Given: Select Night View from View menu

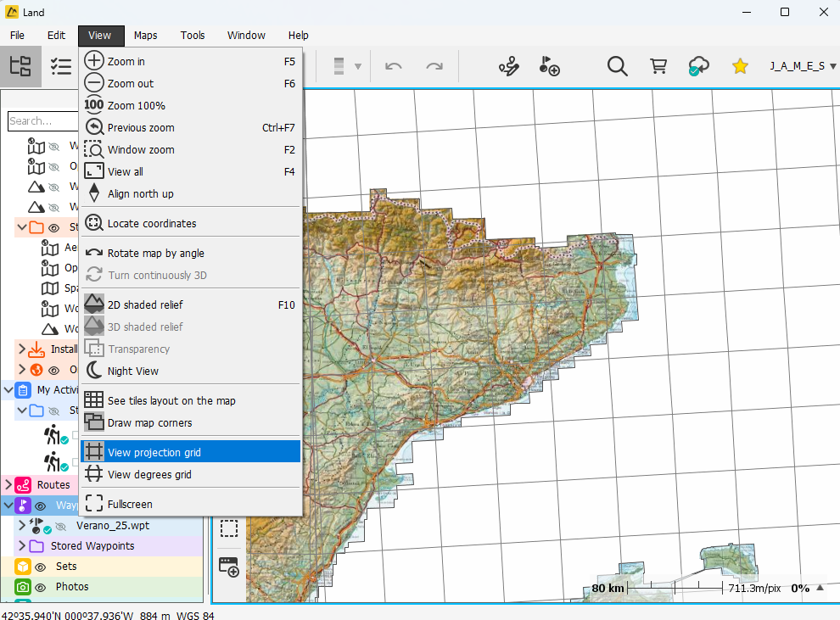Looking at the screenshot, I should [132, 371].
